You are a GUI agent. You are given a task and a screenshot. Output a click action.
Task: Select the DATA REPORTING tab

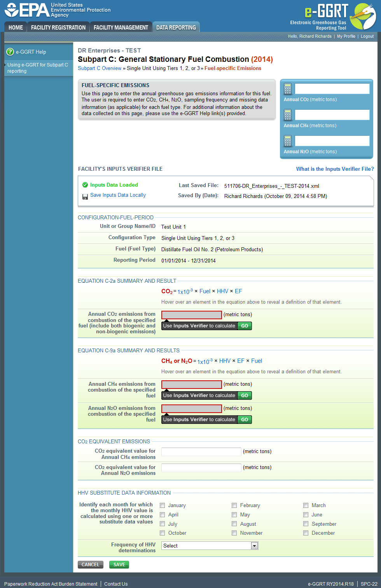click(176, 27)
